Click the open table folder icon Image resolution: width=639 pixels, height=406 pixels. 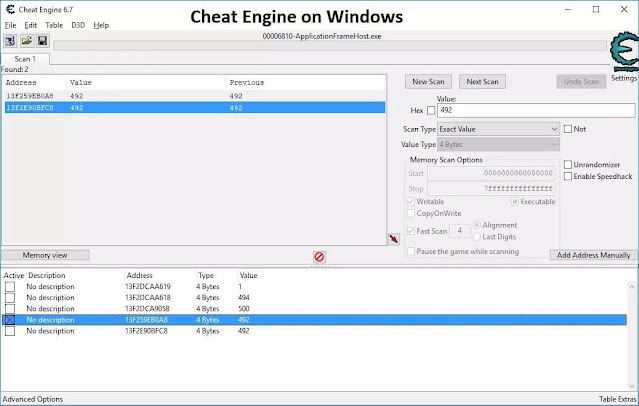(x=27, y=41)
